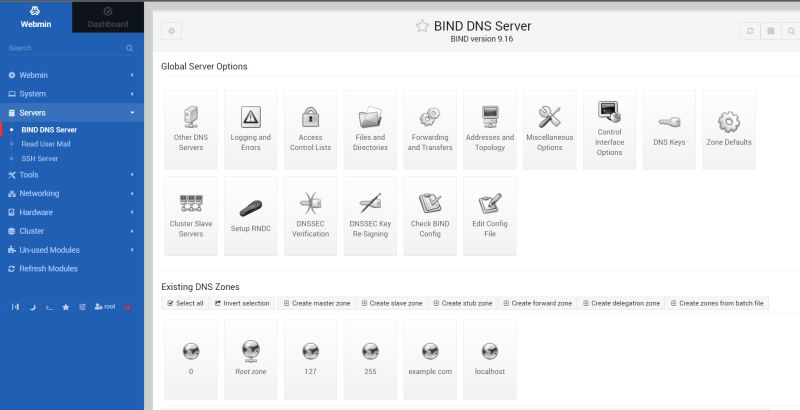This screenshot has height=410, width=800.
Task: Open Other DNS Servers options
Action: (x=191, y=130)
